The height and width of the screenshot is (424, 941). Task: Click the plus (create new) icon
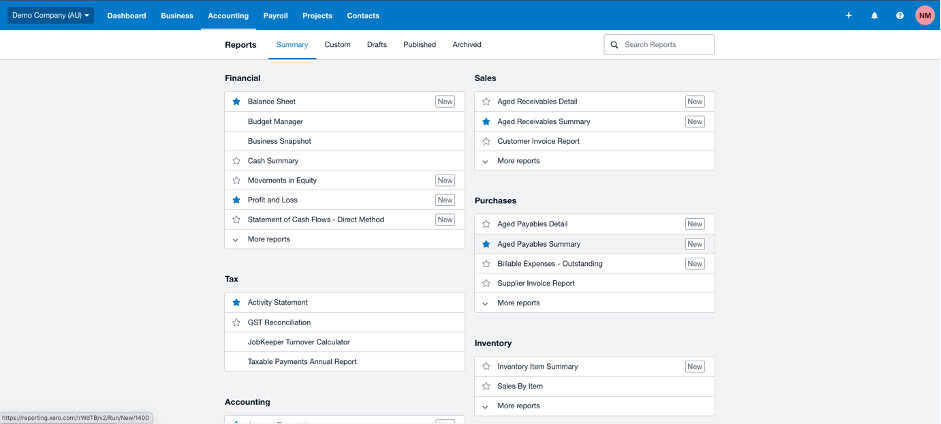(x=848, y=16)
